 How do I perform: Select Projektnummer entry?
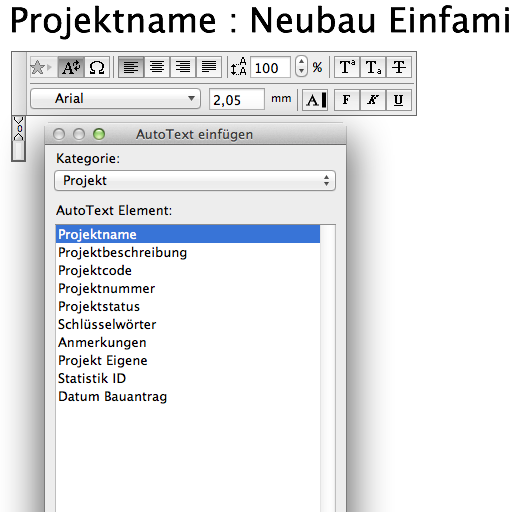[x=188, y=288]
